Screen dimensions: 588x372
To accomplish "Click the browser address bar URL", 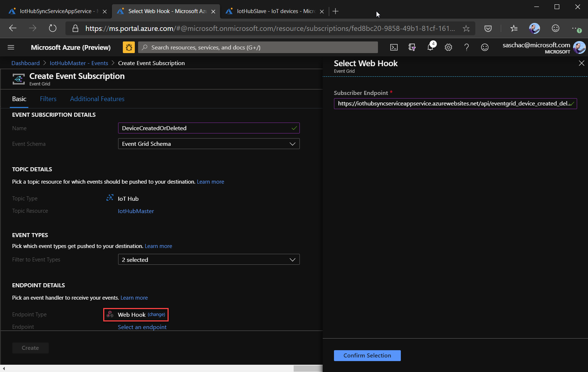I will click(x=270, y=28).
